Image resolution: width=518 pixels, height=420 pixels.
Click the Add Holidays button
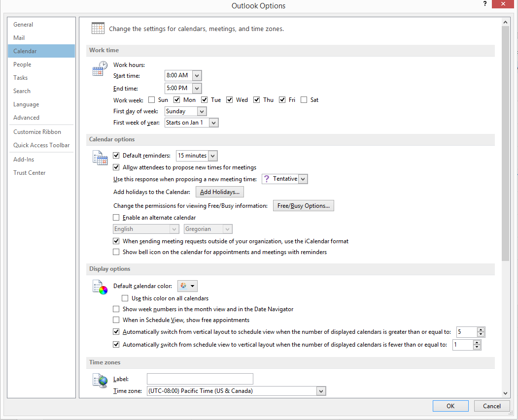coord(220,192)
